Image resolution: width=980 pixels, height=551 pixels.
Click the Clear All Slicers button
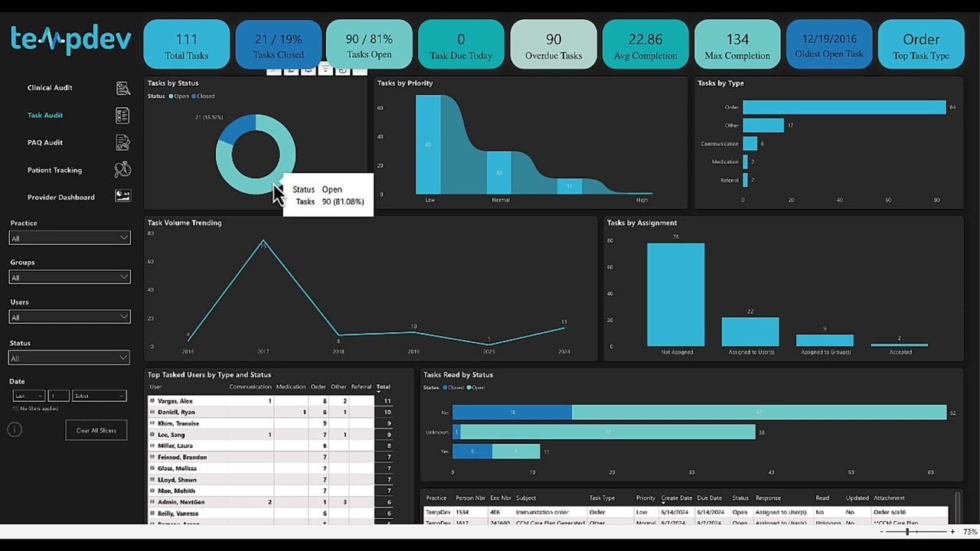pyautogui.click(x=96, y=430)
